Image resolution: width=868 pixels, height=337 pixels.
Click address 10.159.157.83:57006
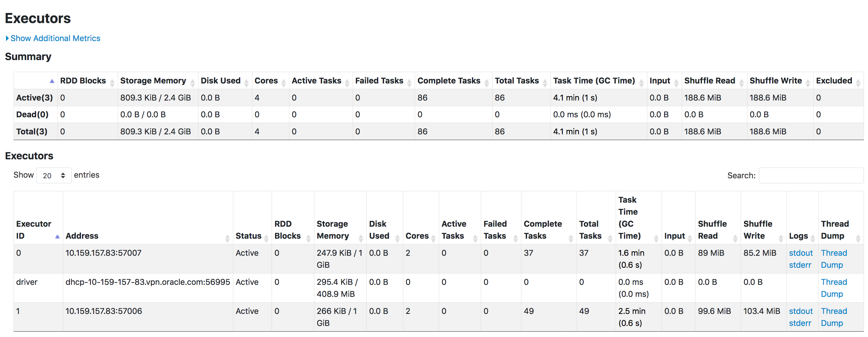click(x=104, y=311)
